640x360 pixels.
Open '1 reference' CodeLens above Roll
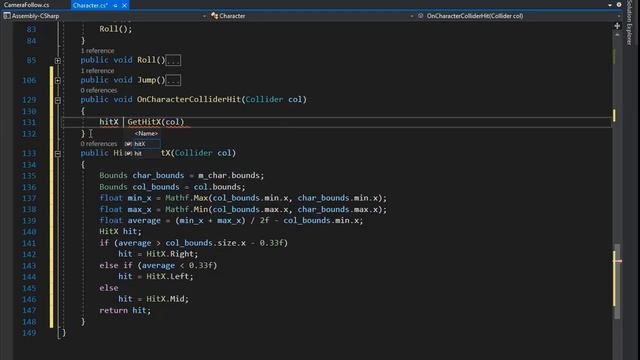[x=97, y=51]
